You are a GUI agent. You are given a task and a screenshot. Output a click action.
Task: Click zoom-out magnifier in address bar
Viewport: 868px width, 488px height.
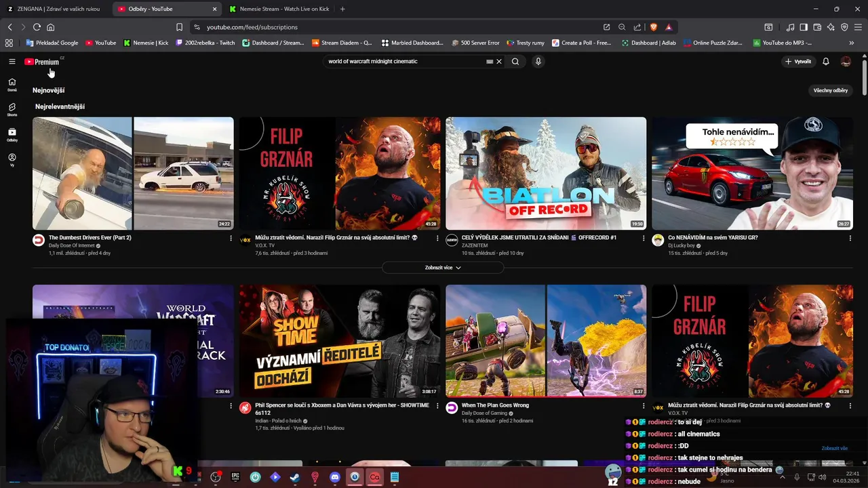pos(622,27)
